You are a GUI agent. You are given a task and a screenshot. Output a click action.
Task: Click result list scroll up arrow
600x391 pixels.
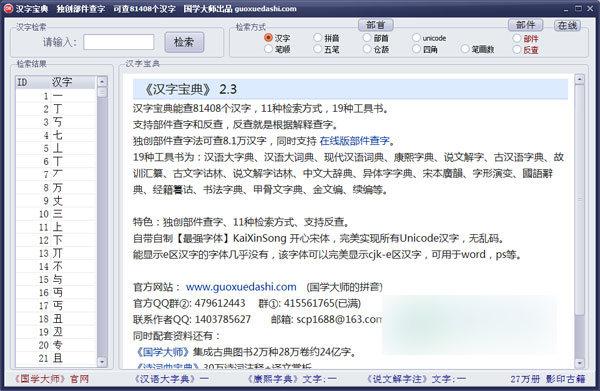click(x=102, y=81)
